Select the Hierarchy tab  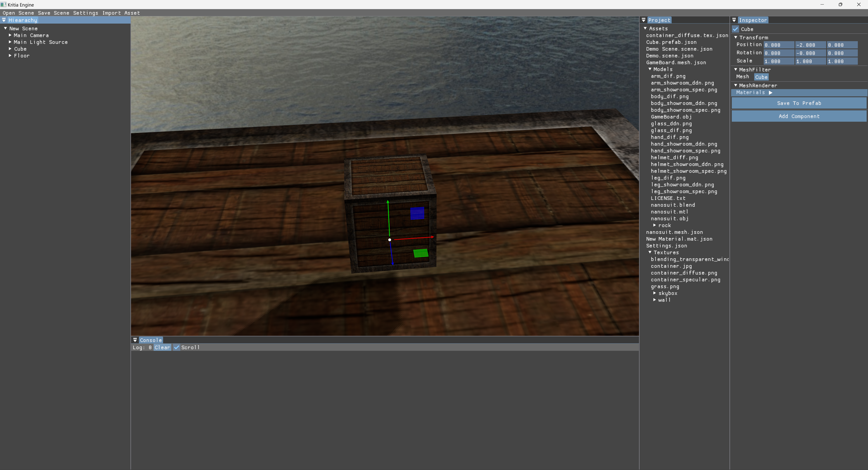(23, 20)
